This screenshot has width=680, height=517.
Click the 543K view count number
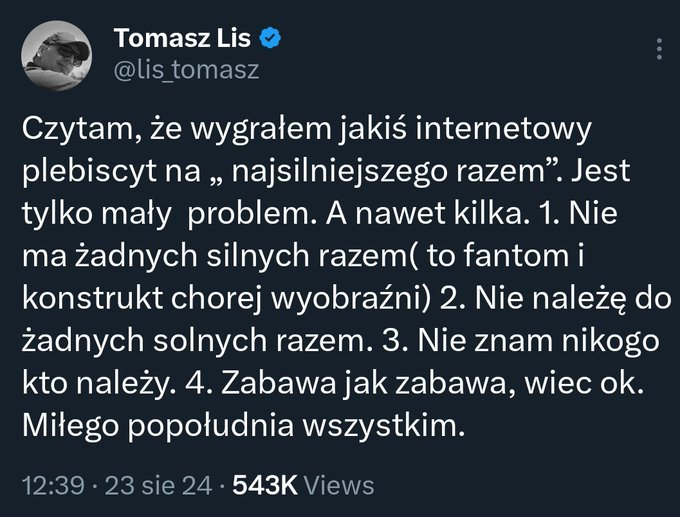pyautogui.click(x=267, y=485)
